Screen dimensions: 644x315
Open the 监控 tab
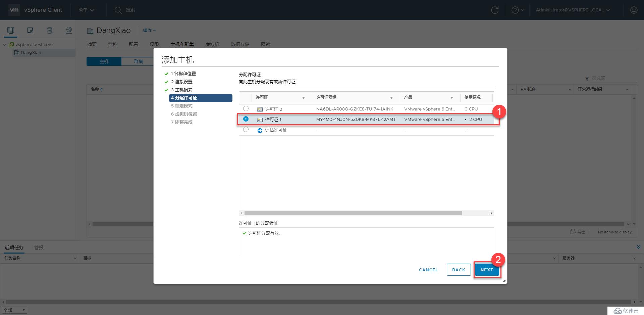(113, 44)
